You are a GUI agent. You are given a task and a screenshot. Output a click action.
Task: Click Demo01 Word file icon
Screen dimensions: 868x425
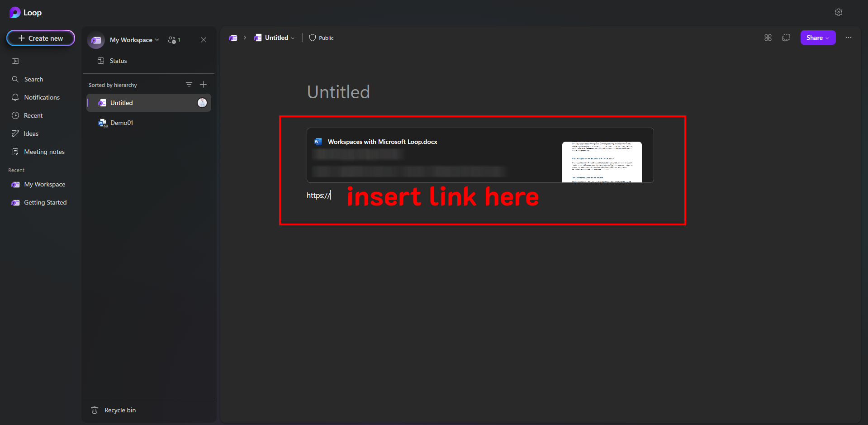(103, 123)
